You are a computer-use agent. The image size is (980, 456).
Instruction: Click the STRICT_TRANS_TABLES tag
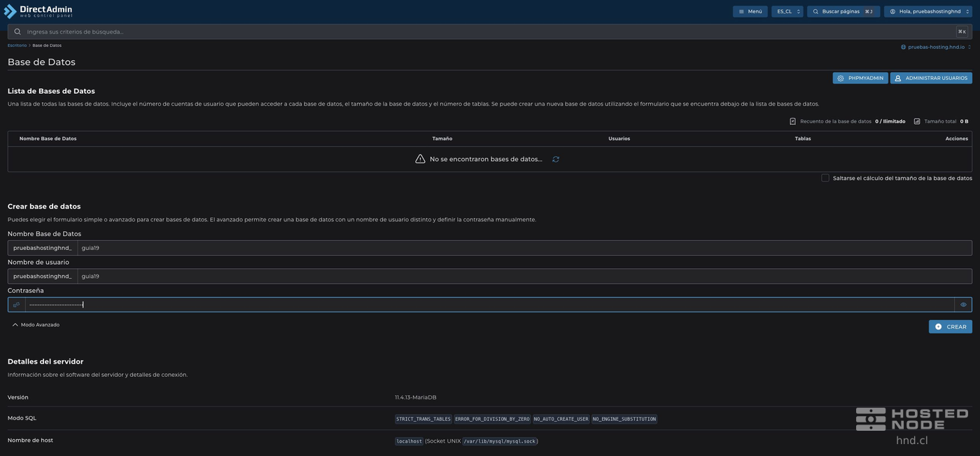click(x=423, y=419)
